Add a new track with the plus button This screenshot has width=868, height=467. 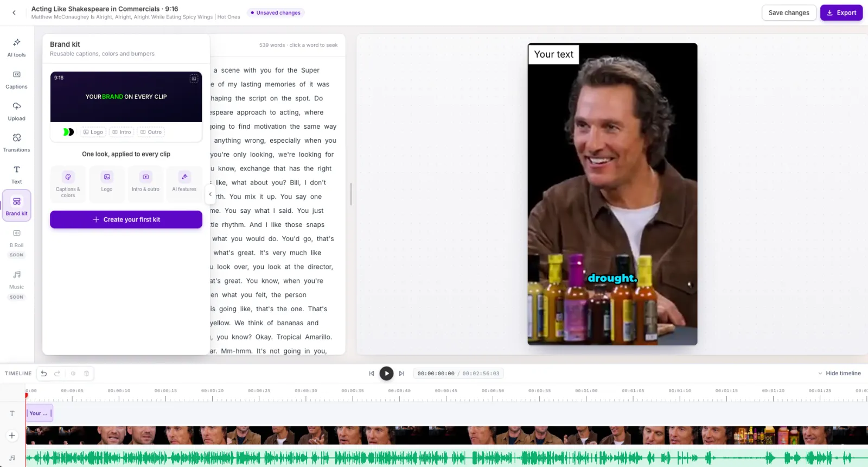pyautogui.click(x=12, y=436)
